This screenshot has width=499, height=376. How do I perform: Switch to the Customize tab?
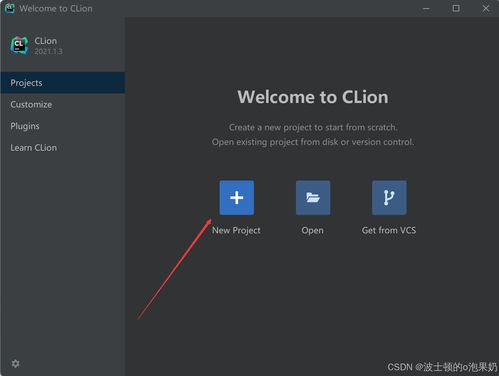[63, 104]
